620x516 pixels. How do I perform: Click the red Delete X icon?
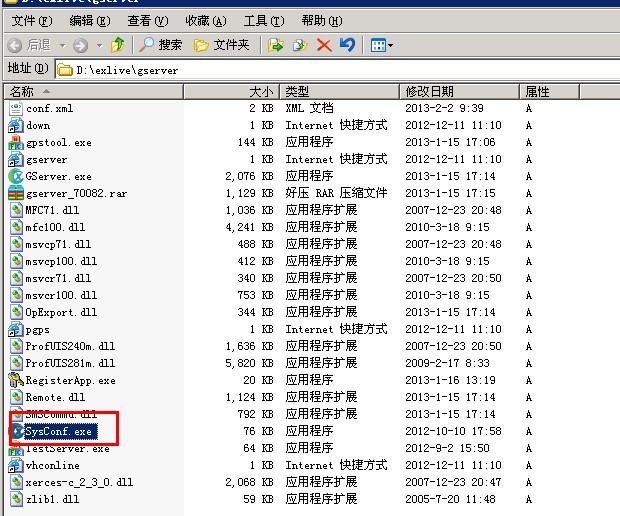tap(324, 45)
